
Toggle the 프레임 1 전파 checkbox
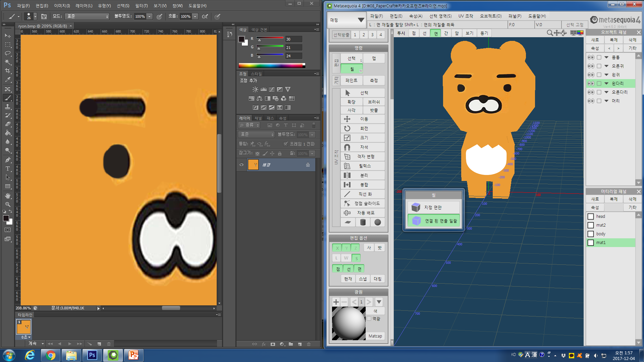tap(286, 144)
